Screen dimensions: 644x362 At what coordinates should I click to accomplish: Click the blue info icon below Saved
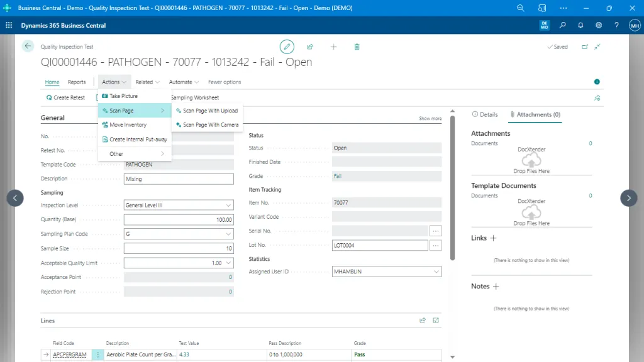[597, 82]
